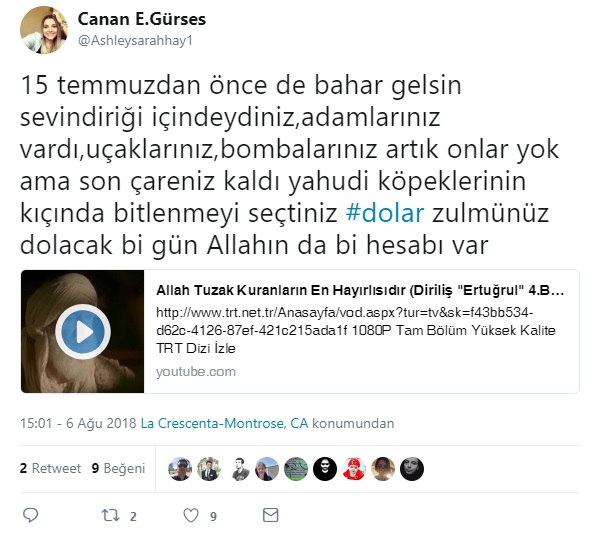
Task: Open Canan E.Gürses profile picture
Action: (x=44, y=30)
